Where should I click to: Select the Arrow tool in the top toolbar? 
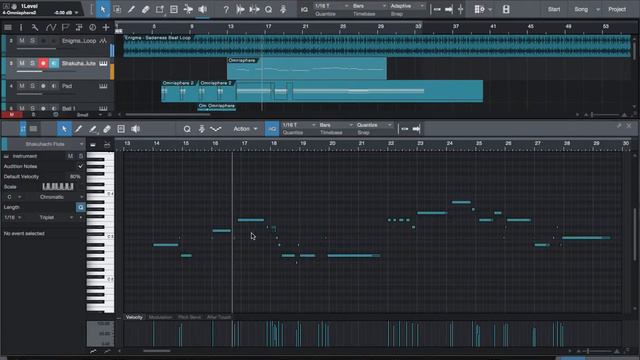tap(102, 9)
